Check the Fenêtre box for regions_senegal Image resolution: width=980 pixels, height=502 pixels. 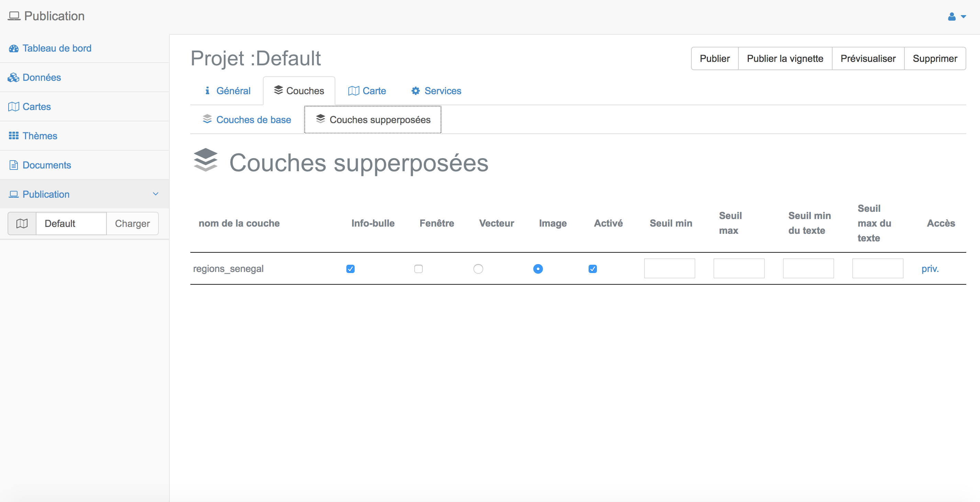pyautogui.click(x=419, y=269)
